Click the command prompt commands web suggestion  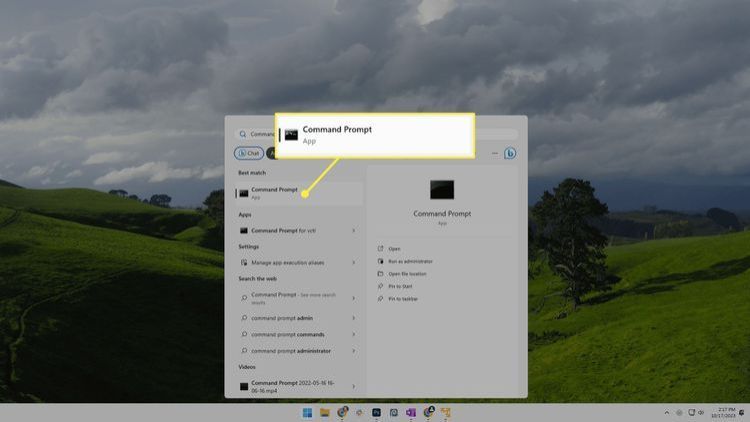pyautogui.click(x=288, y=334)
